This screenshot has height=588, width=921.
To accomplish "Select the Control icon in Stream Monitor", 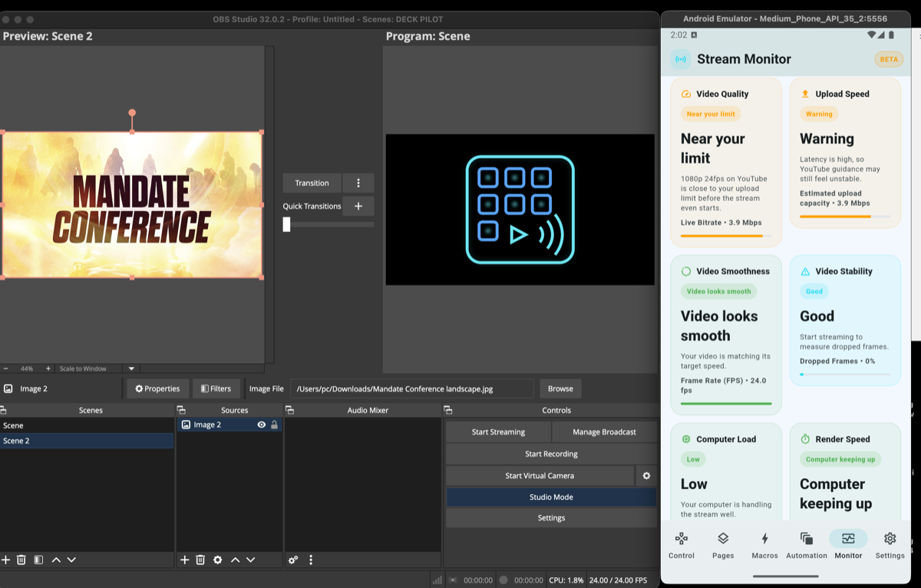I will pyautogui.click(x=682, y=545).
